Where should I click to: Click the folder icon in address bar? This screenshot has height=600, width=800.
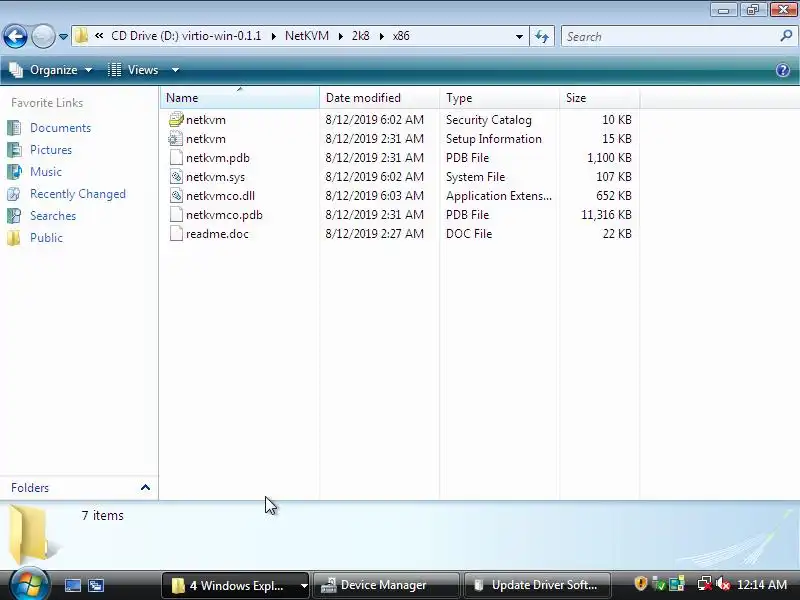coord(81,36)
